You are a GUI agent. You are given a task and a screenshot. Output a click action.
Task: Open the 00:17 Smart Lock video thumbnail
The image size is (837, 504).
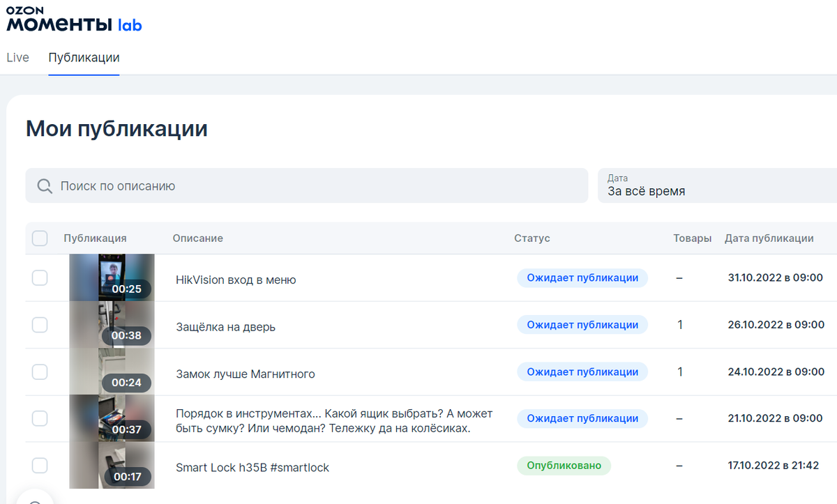112,465
